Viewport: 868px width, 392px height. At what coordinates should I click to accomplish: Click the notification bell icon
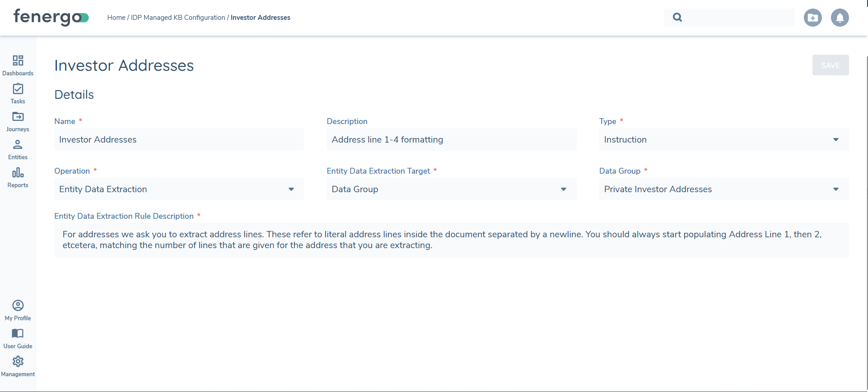click(x=840, y=18)
